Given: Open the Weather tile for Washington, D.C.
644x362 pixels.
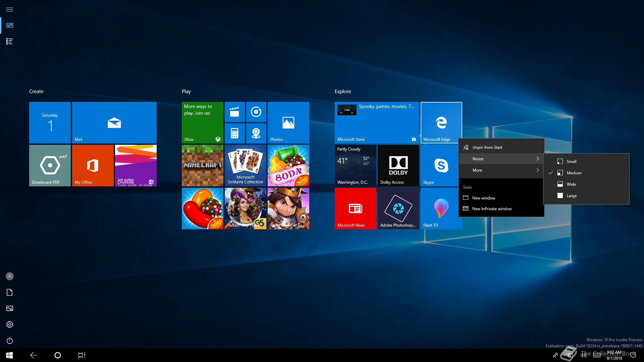Looking at the screenshot, I should pyautogui.click(x=356, y=166).
